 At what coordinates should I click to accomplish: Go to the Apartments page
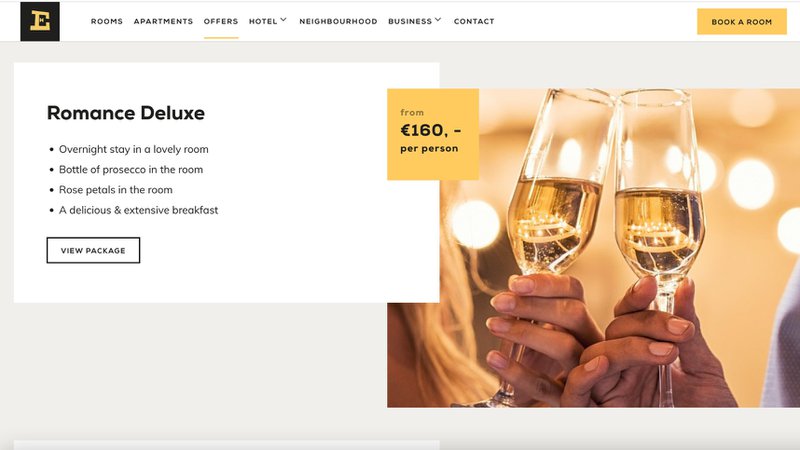[x=163, y=21]
